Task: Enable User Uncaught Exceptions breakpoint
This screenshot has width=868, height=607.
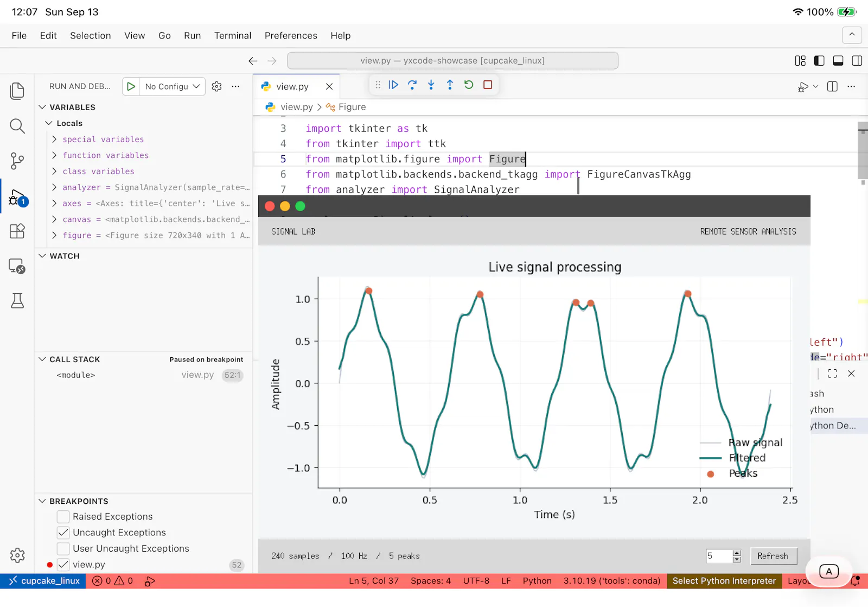Action: tap(63, 549)
